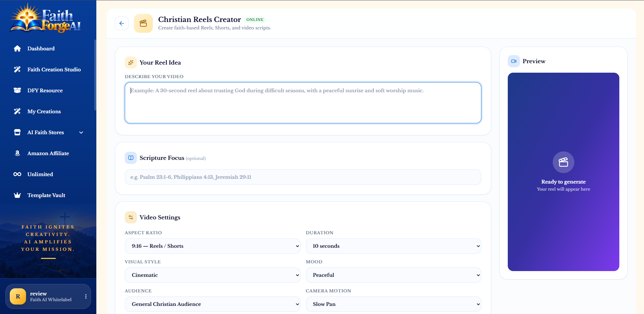Open the Audience dropdown
644x314 pixels.
[212, 304]
